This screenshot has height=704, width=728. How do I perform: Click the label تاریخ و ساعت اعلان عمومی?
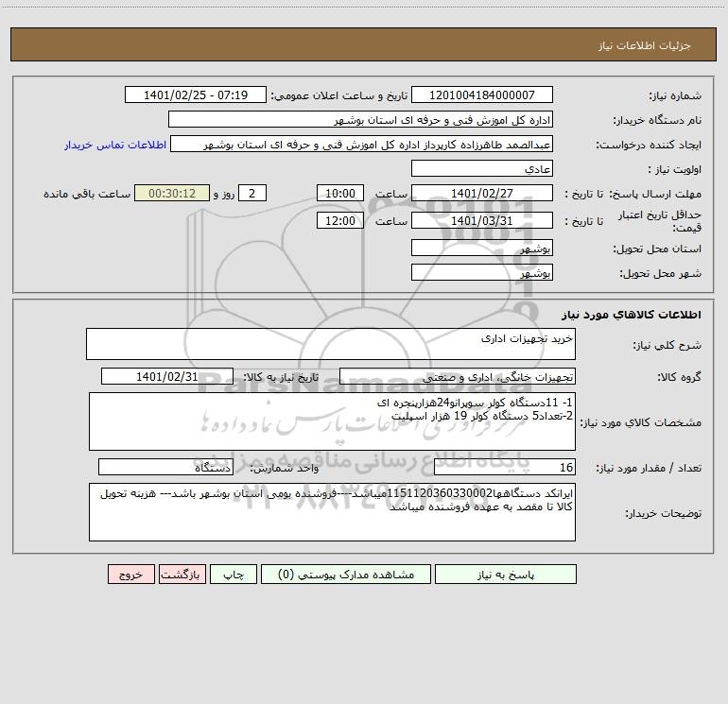339,96
